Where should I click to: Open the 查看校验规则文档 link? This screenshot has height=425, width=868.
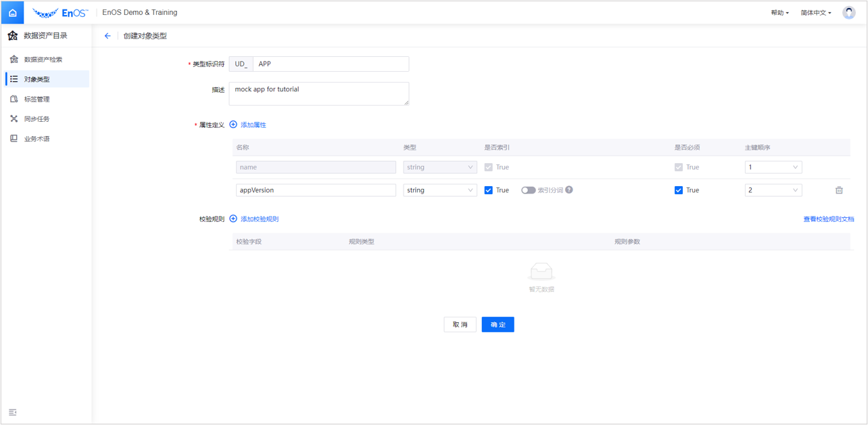[827, 219]
